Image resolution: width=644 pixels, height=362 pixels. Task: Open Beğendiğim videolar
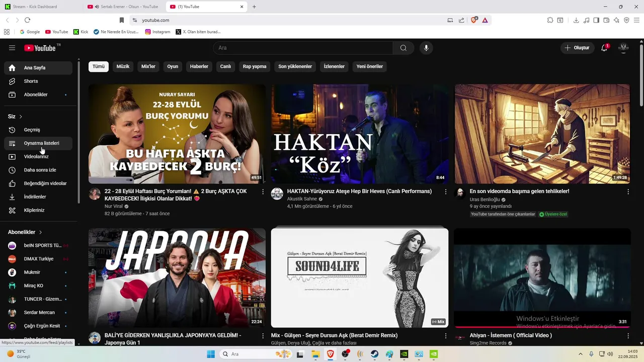[x=38, y=184]
